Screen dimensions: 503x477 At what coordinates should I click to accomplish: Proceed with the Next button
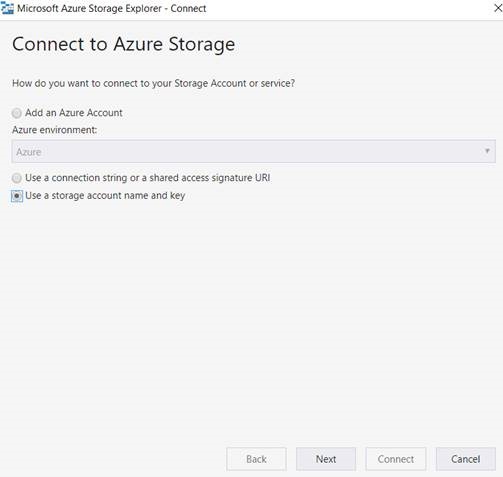tap(326, 459)
